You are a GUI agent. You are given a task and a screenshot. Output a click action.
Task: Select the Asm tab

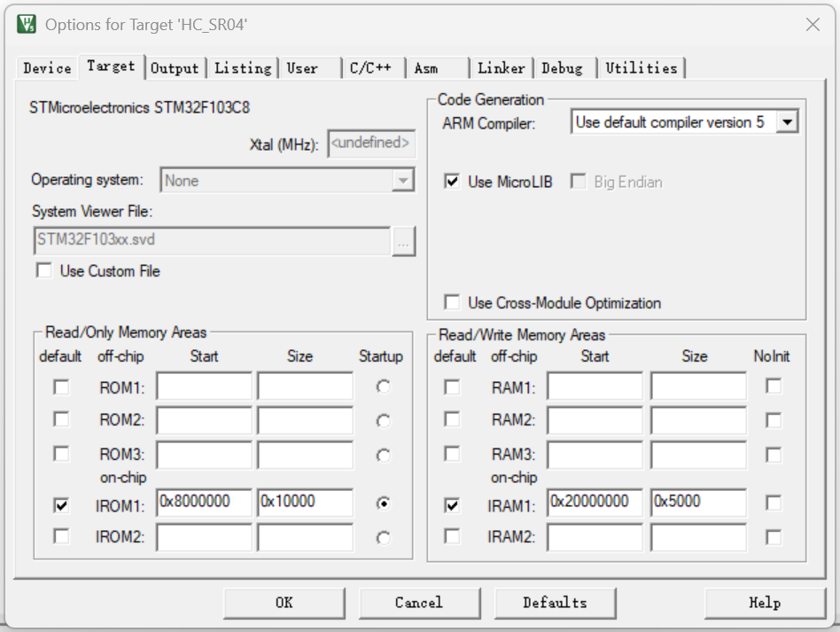click(x=437, y=68)
